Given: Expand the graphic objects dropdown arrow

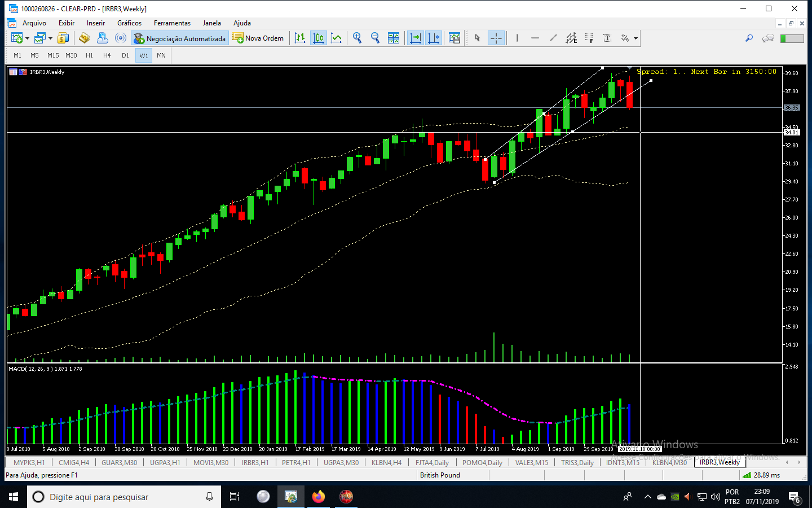Looking at the screenshot, I should click(636, 38).
